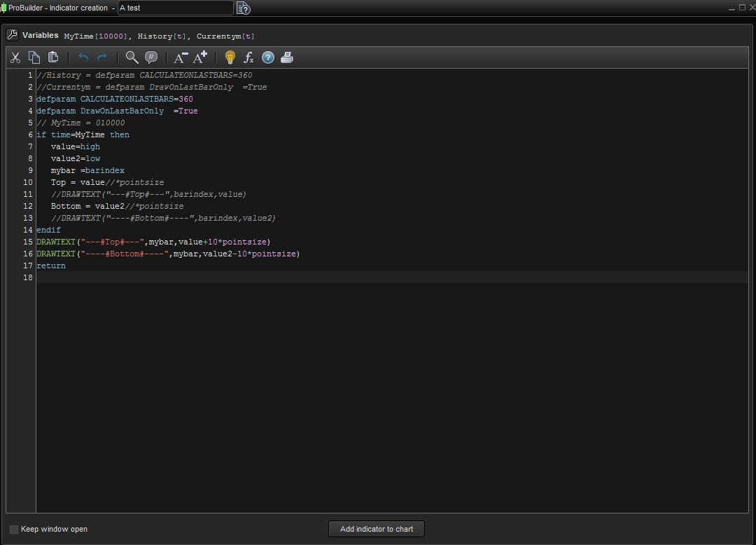Image resolution: width=756 pixels, height=545 pixels.
Task: Click the Paste clipboard icon
Action: pos(52,57)
